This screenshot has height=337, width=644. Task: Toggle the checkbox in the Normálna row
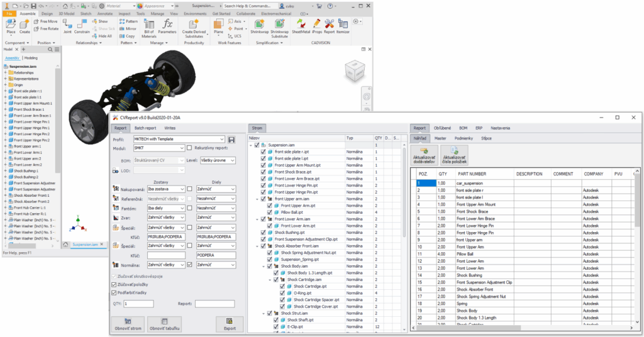click(189, 265)
